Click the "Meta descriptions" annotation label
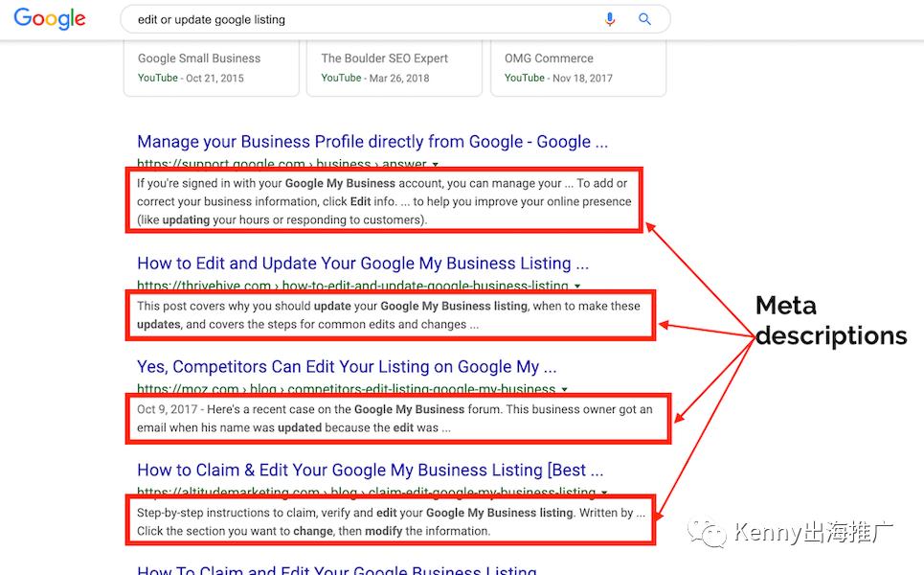 829,320
